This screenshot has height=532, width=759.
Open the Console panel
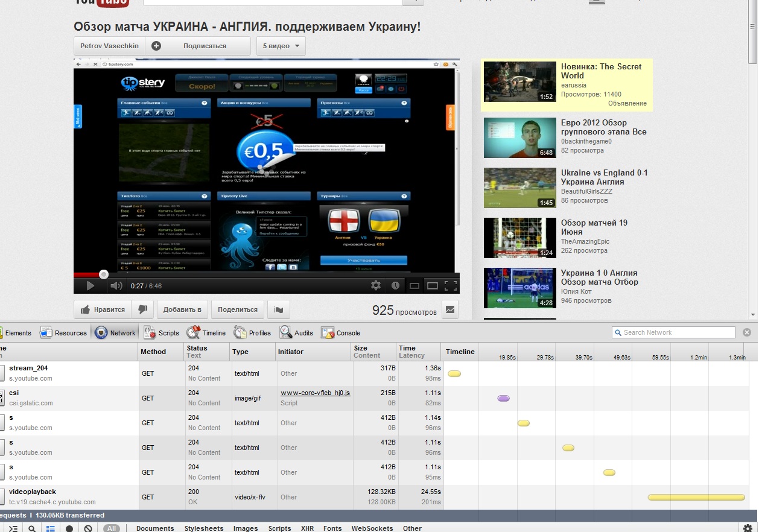(x=340, y=332)
